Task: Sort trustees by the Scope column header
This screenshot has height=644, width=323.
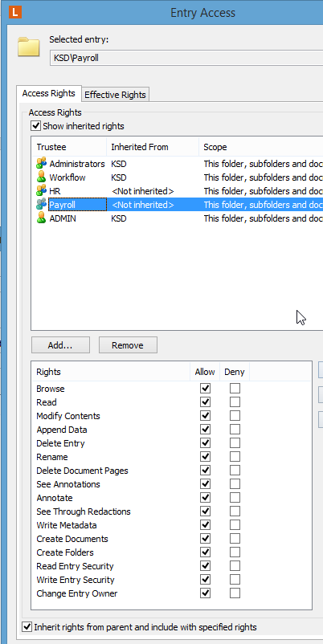Action: 261,147
